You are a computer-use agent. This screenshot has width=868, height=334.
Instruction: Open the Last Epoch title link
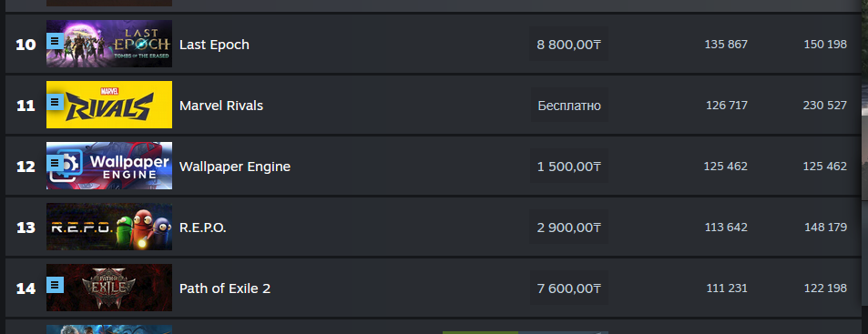pos(214,45)
